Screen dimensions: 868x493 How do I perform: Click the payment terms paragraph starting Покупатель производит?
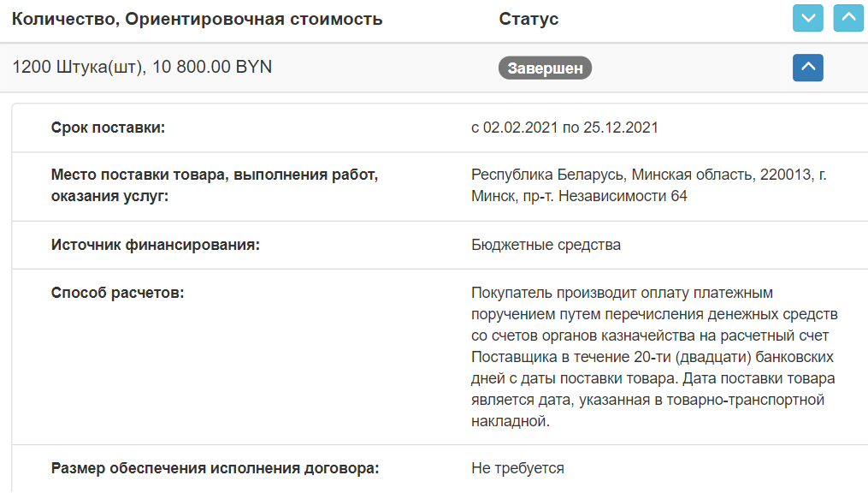click(x=654, y=357)
